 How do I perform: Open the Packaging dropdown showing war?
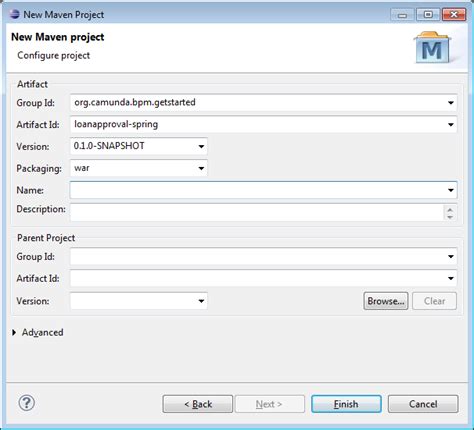[201, 168]
